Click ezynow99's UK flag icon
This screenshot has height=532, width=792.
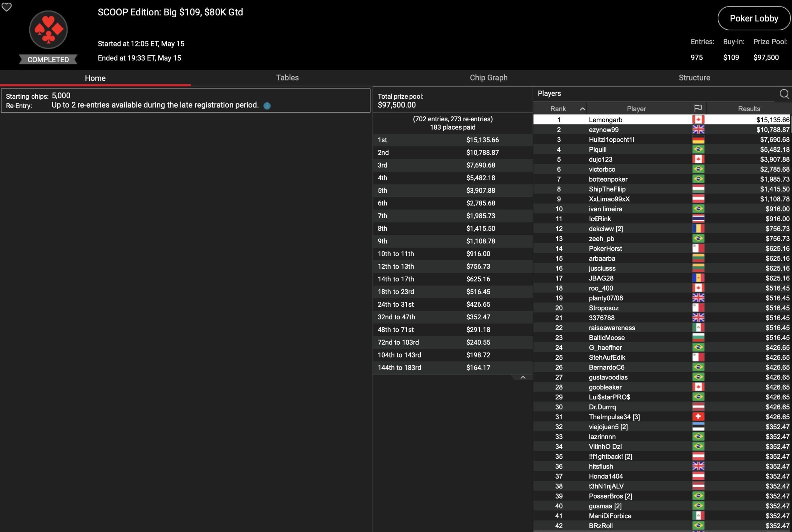pos(698,130)
